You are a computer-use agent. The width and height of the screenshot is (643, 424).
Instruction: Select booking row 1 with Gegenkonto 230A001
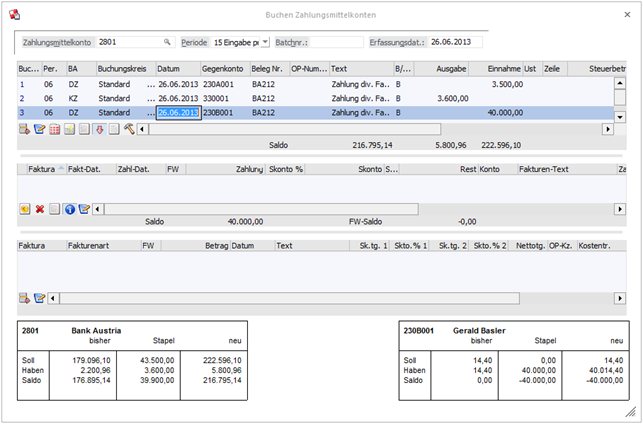click(218, 84)
